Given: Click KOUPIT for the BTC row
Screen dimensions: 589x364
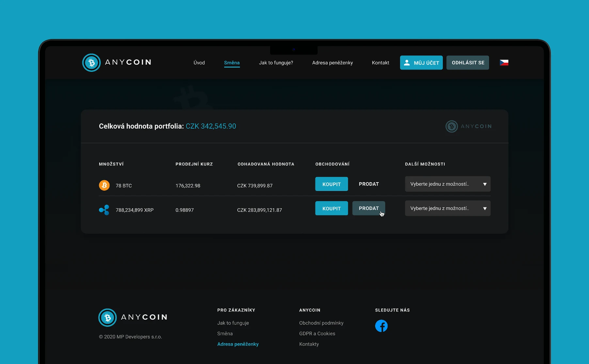Looking at the screenshot, I should pyautogui.click(x=331, y=184).
